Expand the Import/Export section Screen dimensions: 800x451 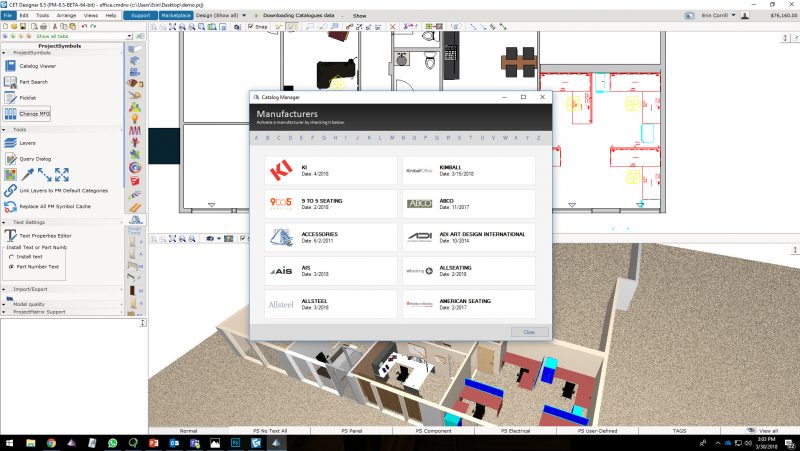click(4, 289)
